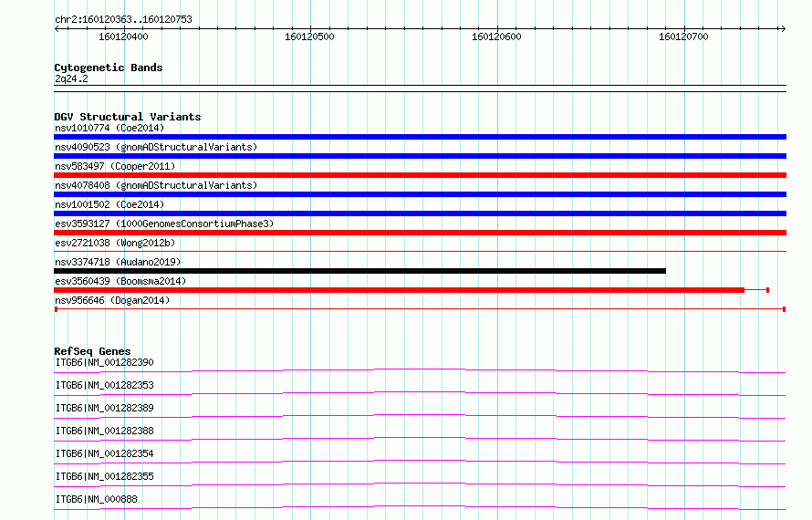812x520 pixels.
Task: Click the left end marker of nsv956646
Action: pyautogui.click(x=56, y=309)
